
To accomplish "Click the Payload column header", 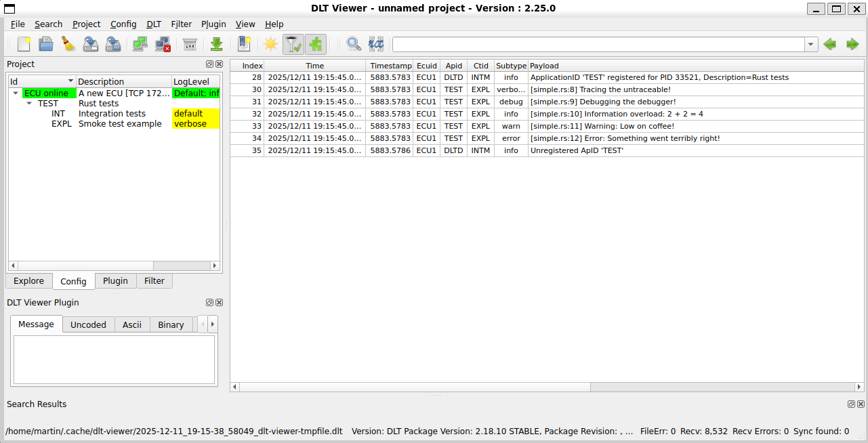I will pyautogui.click(x=696, y=66).
